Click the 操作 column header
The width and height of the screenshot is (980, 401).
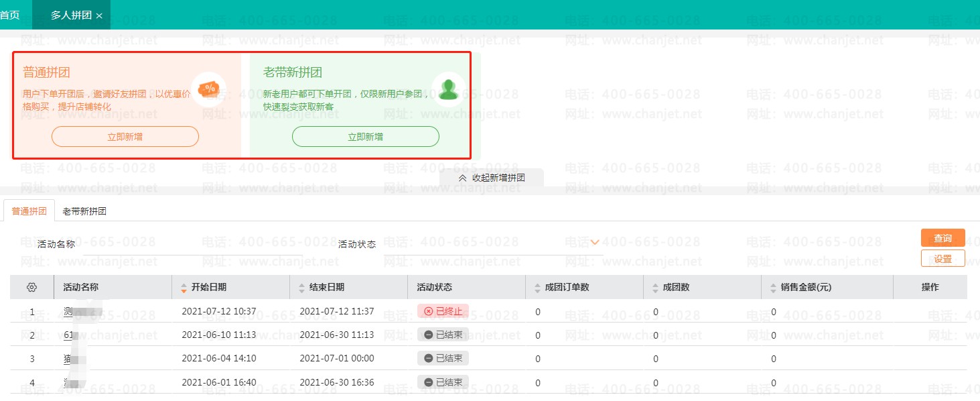(930, 287)
